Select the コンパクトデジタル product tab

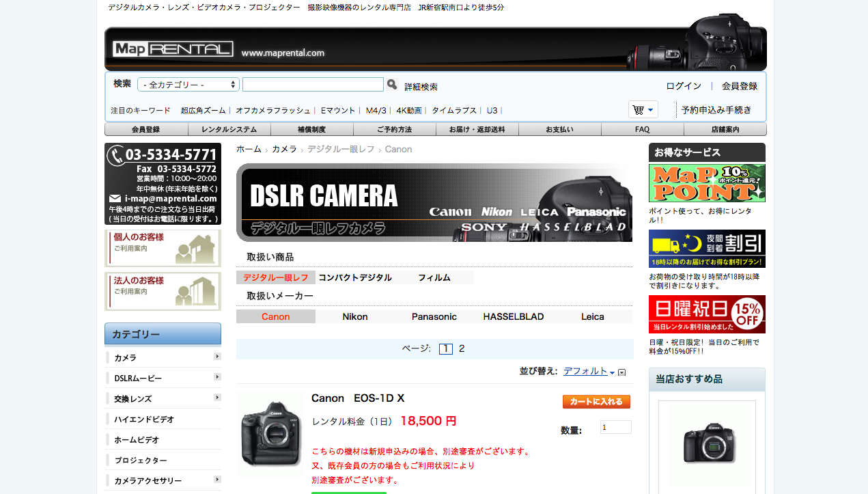point(355,277)
